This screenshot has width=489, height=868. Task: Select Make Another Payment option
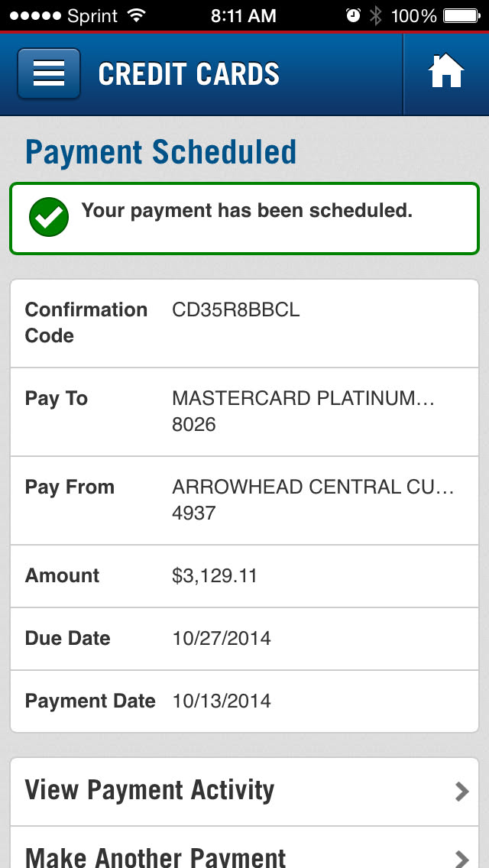156,857
